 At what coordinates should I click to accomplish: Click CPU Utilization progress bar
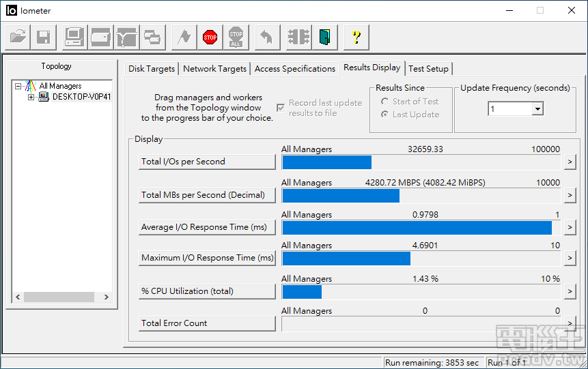(421, 292)
